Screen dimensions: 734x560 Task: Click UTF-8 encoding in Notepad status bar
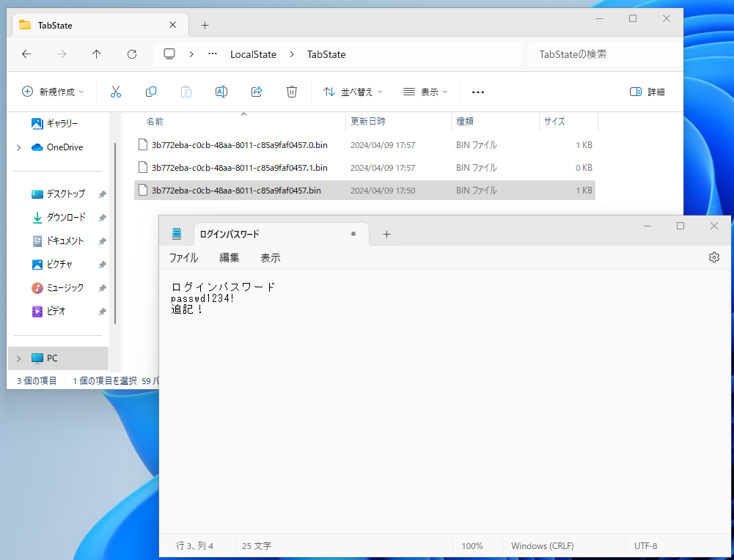pyautogui.click(x=645, y=546)
